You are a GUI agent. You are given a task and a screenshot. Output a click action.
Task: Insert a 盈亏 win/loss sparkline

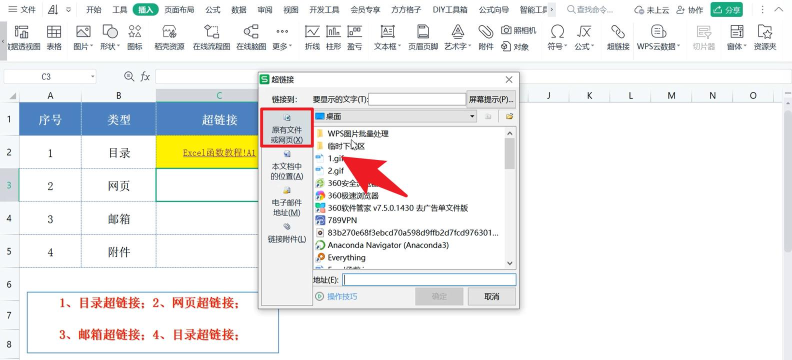pos(355,38)
